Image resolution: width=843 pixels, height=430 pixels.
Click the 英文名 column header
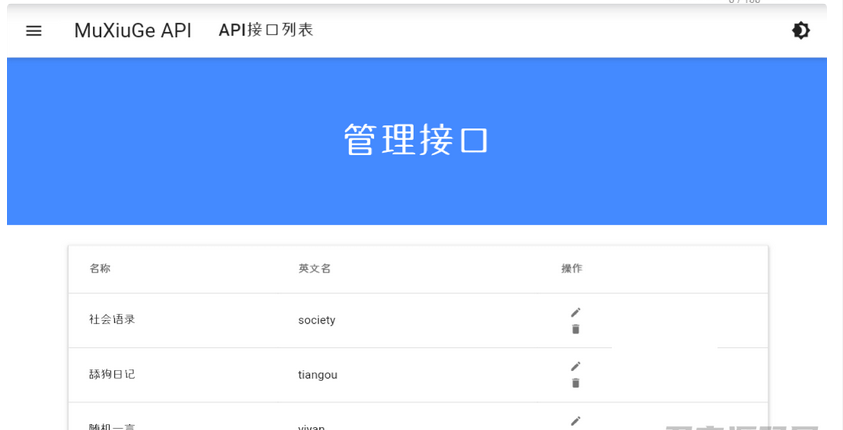click(x=314, y=269)
